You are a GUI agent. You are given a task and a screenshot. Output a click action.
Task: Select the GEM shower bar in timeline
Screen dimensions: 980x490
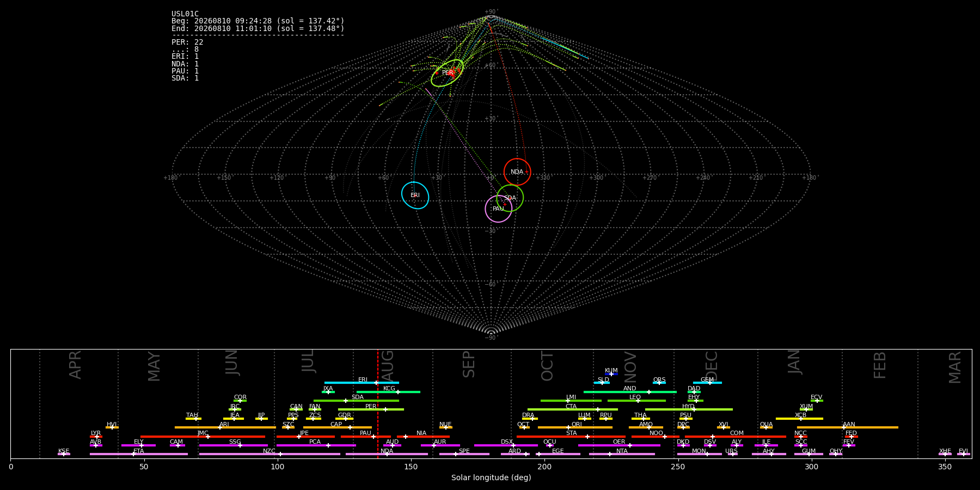coord(707,383)
